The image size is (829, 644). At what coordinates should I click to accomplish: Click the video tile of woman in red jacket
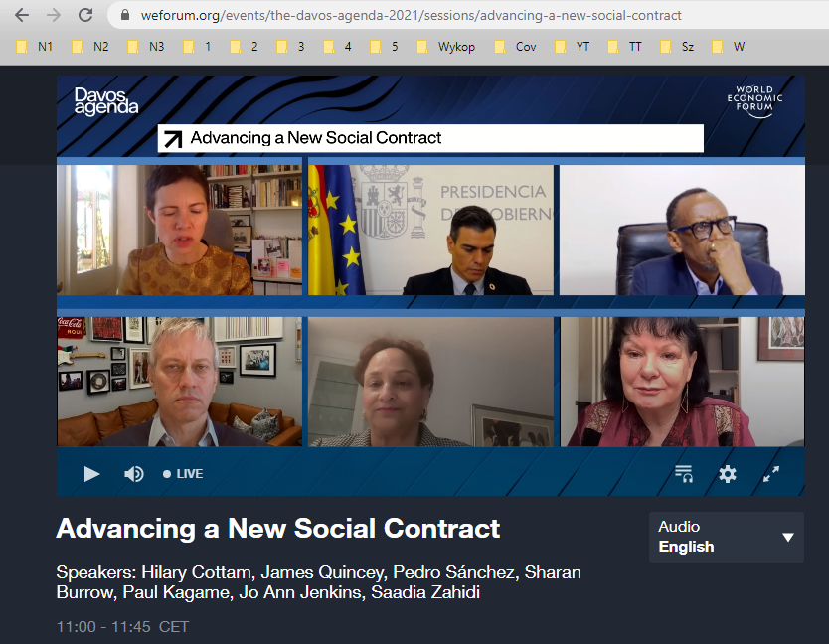point(682,382)
